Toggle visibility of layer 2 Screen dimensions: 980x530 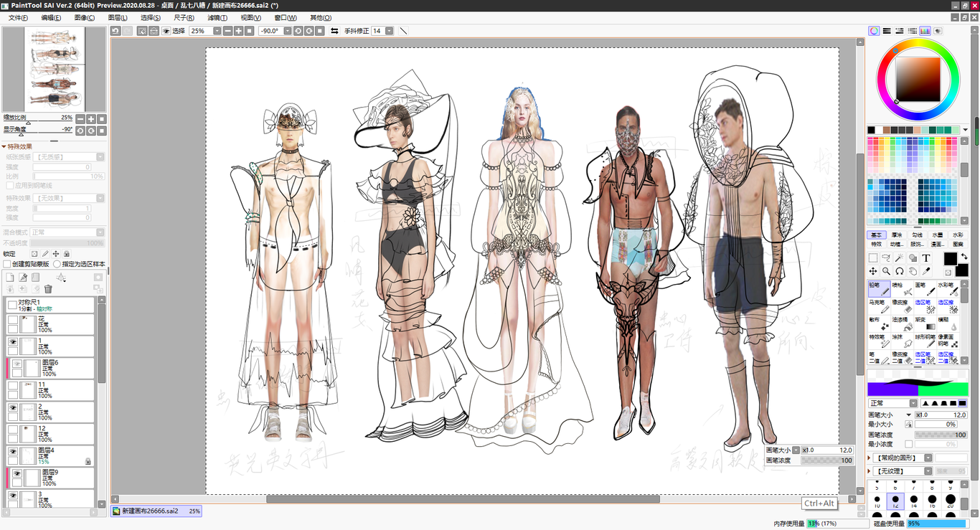tap(13, 409)
